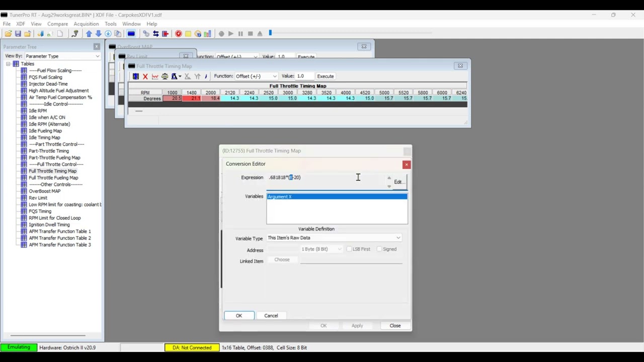644x362 pixels.
Task: Click the gray X axis icon in Timing Map toolbar
Action: tap(187, 76)
